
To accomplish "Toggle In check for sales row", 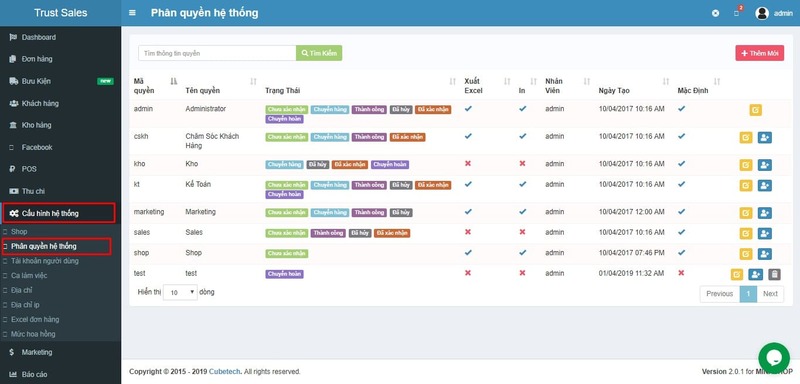I will [x=522, y=232].
